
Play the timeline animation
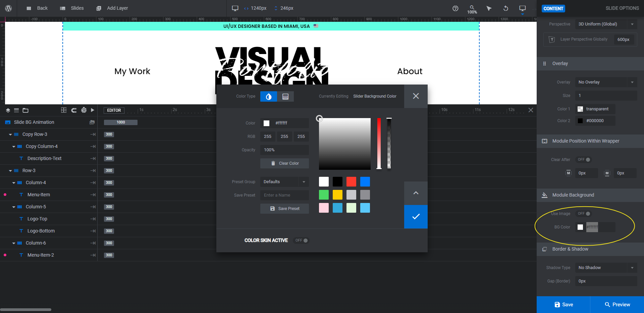tap(93, 110)
